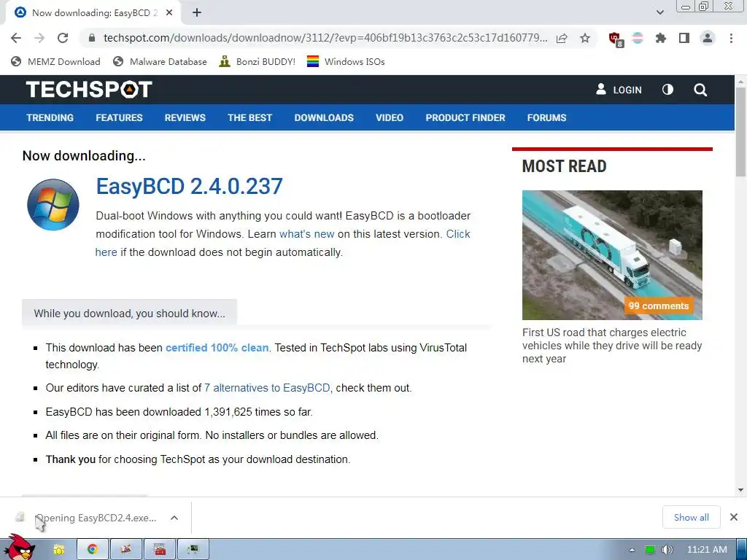Click the 11:21 AM taskbar clock
The width and height of the screenshot is (747, 560).
click(707, 550)
